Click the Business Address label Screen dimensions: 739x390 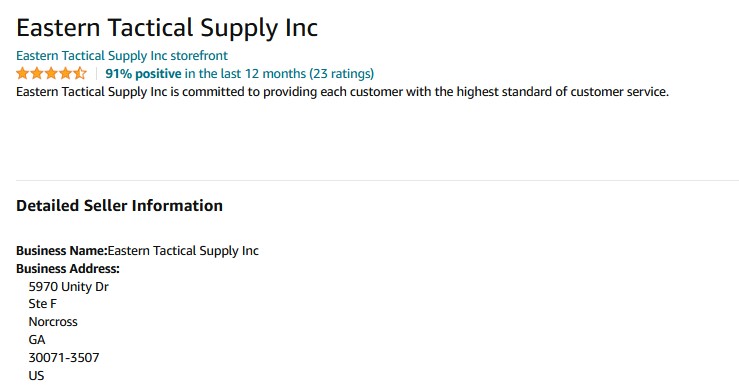(x=68, y=268)
